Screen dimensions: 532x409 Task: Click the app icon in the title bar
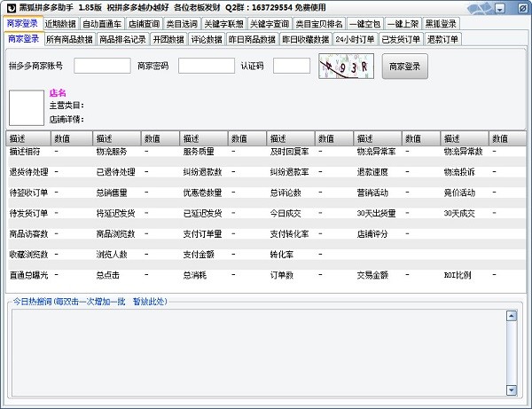(9, 7)
